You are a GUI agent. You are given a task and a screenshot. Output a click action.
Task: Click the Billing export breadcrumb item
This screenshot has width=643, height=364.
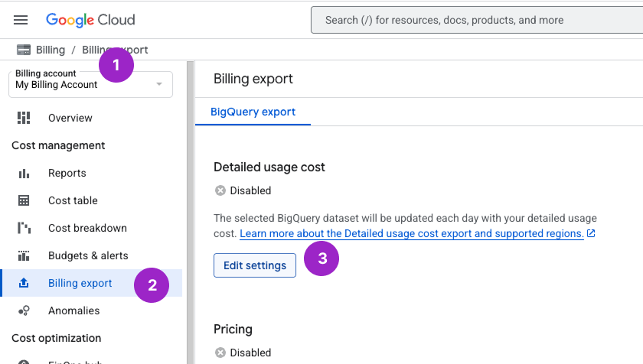[x=115, y=50]
